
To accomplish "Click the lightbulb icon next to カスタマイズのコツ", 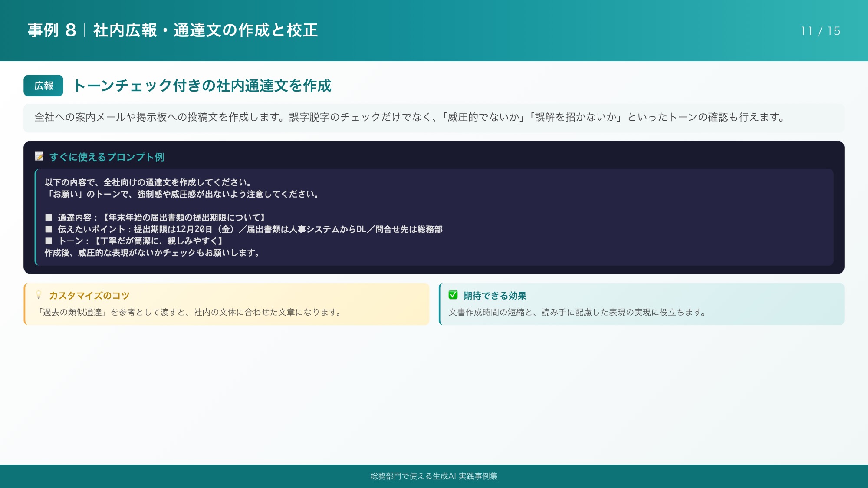I will tap(39, 295).
